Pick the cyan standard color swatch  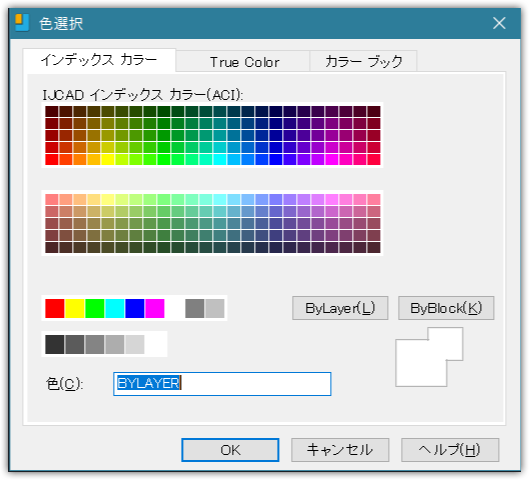(115, 308)
